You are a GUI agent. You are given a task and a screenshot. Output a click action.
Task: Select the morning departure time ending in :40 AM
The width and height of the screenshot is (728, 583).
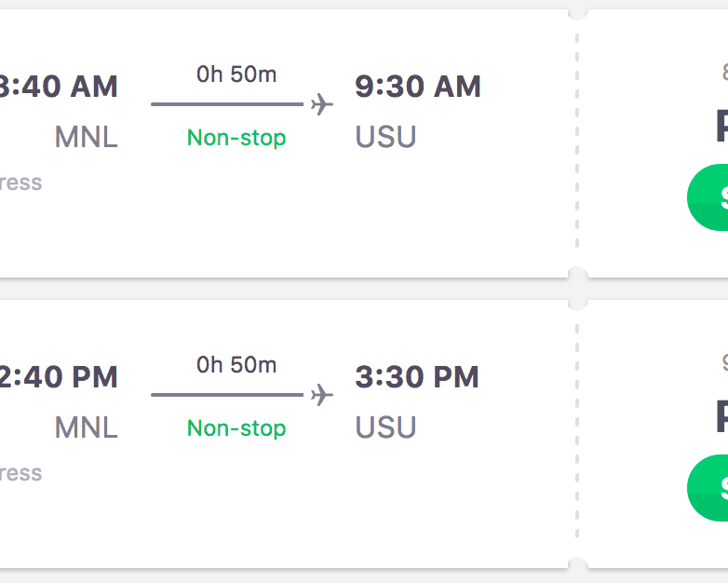59,87
